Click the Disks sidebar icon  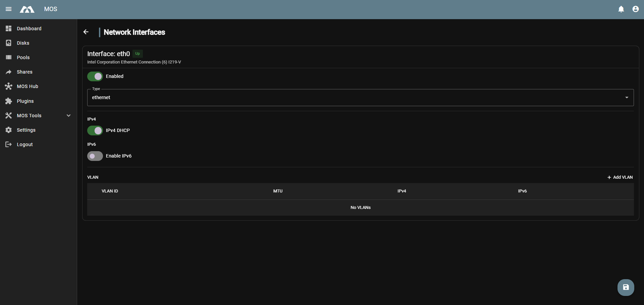tap(9, 43)
